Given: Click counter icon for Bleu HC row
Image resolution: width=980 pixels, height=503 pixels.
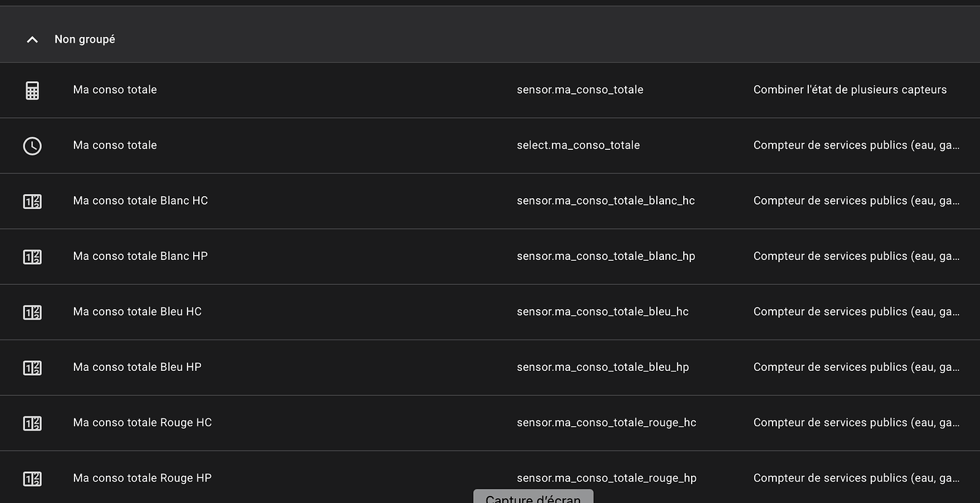Looking at the screenshot, I should point(32,312).
